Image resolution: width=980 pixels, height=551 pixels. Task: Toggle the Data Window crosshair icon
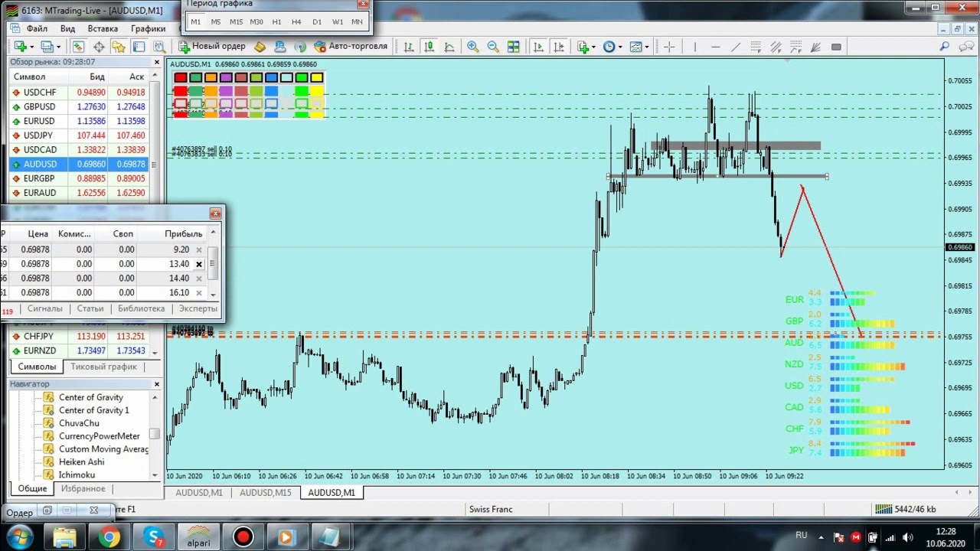coord(99,47)
